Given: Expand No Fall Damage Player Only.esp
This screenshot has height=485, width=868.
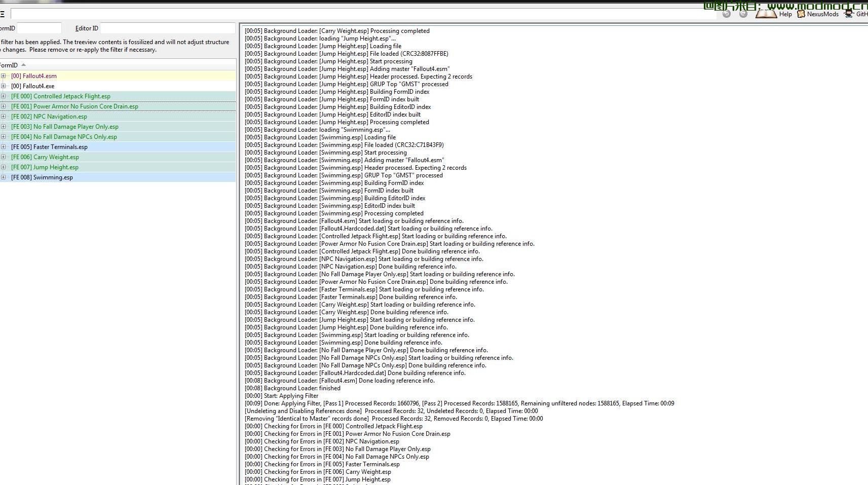Looking at the screenshot, I should pos(3,127).
